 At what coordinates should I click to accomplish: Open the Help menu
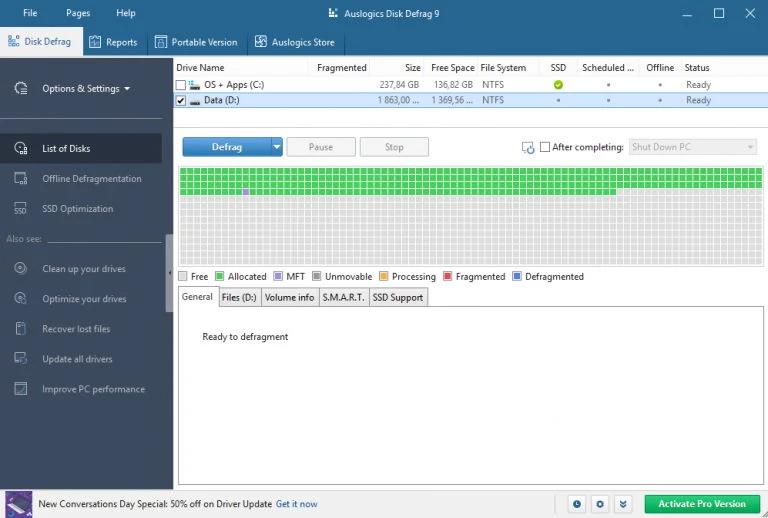[x=125, y=13]
